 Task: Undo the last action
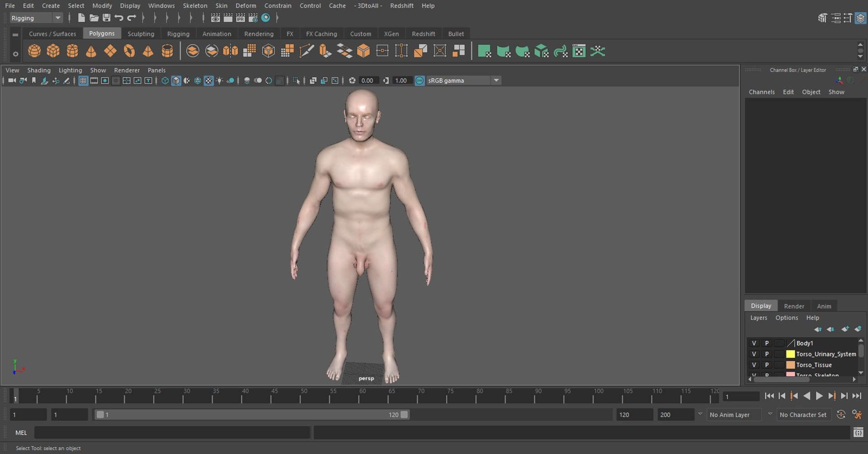click(119, 18)
